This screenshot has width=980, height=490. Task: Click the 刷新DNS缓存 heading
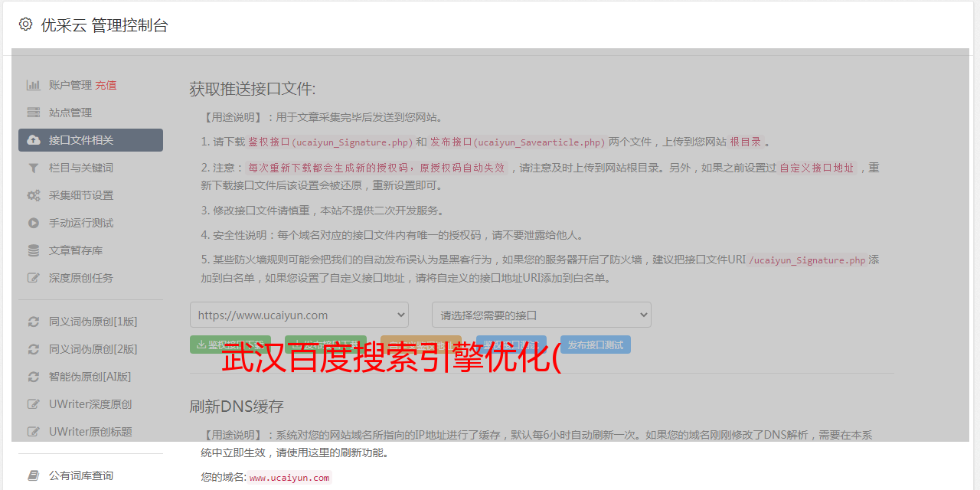(x=237, y=406)
